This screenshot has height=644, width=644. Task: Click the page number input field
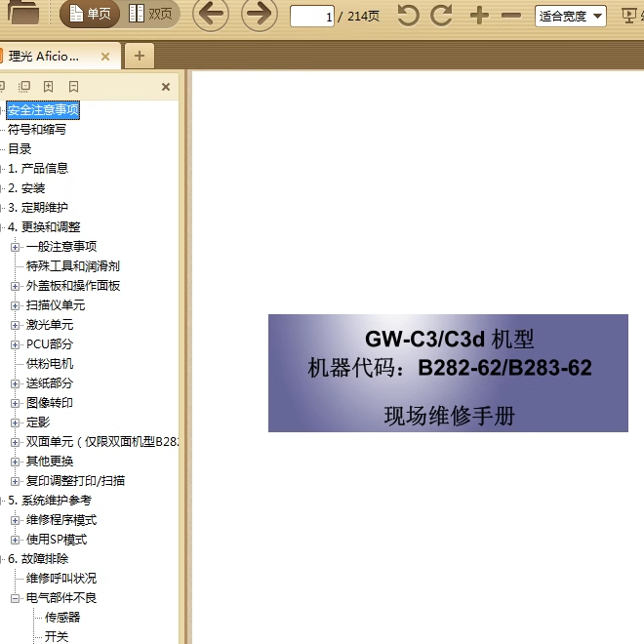click(312, 17)
